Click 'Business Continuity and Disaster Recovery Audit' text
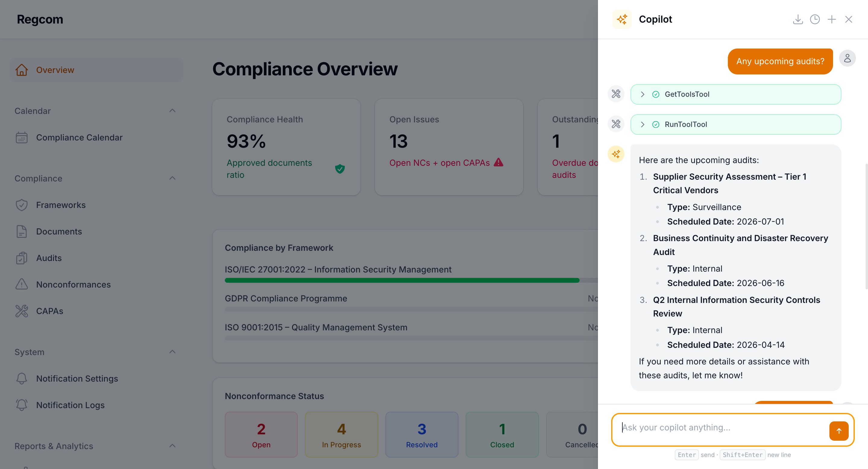This screenshot has width=868, height=469. click(740, 245)
